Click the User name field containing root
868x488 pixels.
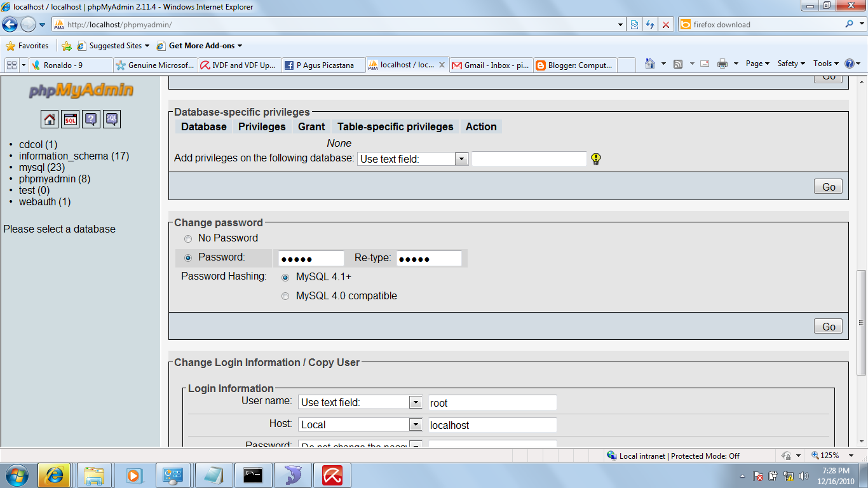(492, 402)
